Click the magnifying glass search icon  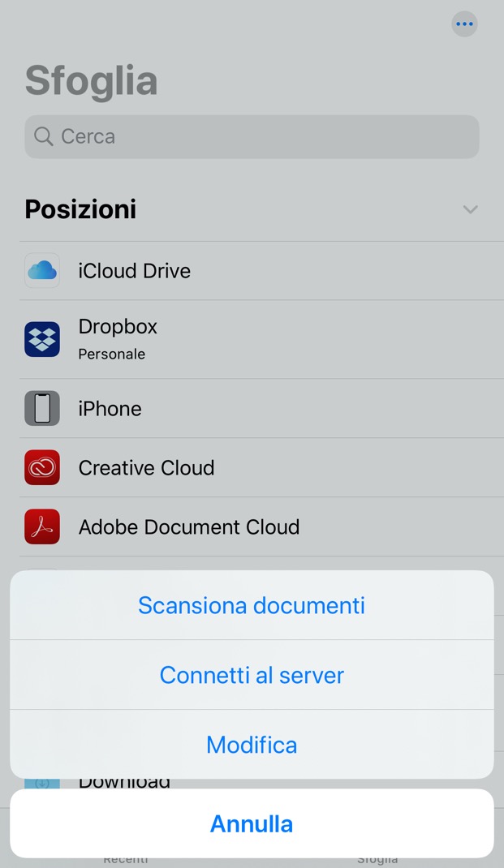pos(44,136)
